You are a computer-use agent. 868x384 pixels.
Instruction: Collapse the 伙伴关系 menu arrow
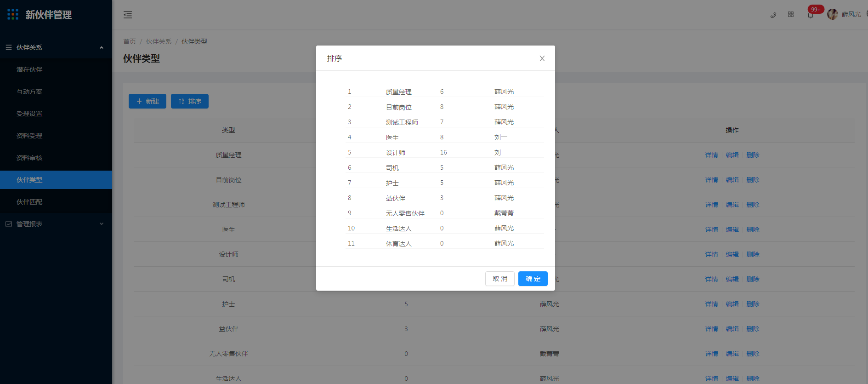[102, 47]
